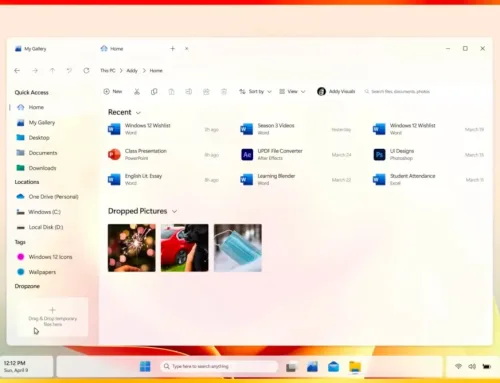Open File Explorer from the taskbar
This screenshot has height=383, width=500.
pos(355,367)
